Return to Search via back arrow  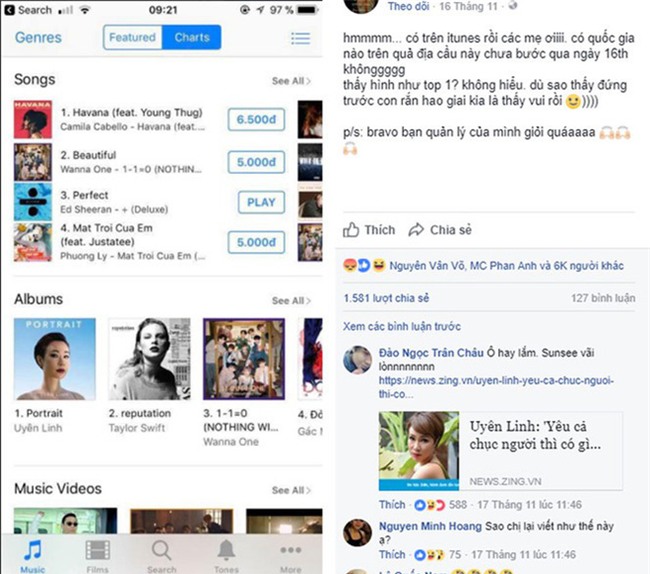[x=28, y=10]
